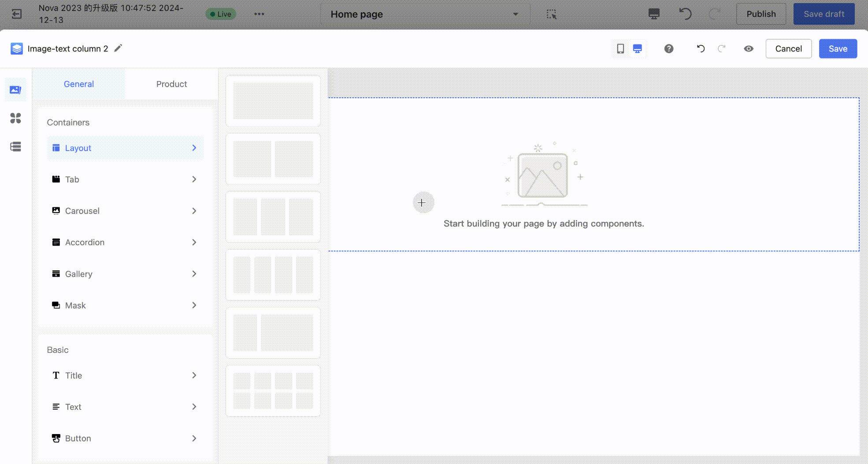Toggle the eye preview icon
Image resolution: width=868 pixels, height=464 pixels.
(748, 48)
